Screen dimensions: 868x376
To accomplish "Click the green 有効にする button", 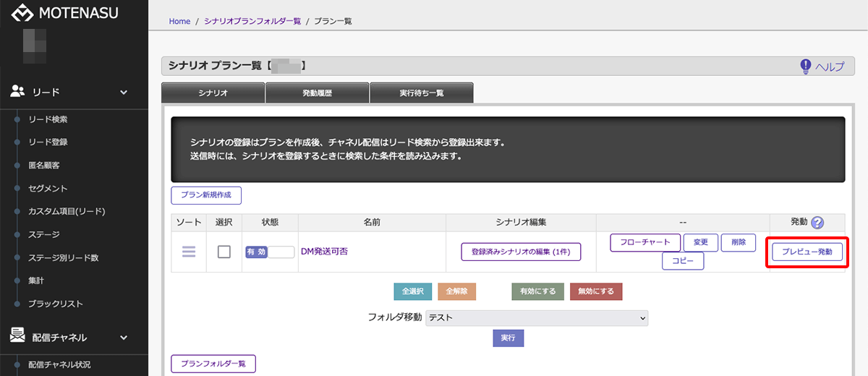I will click(x=537, y=291).
